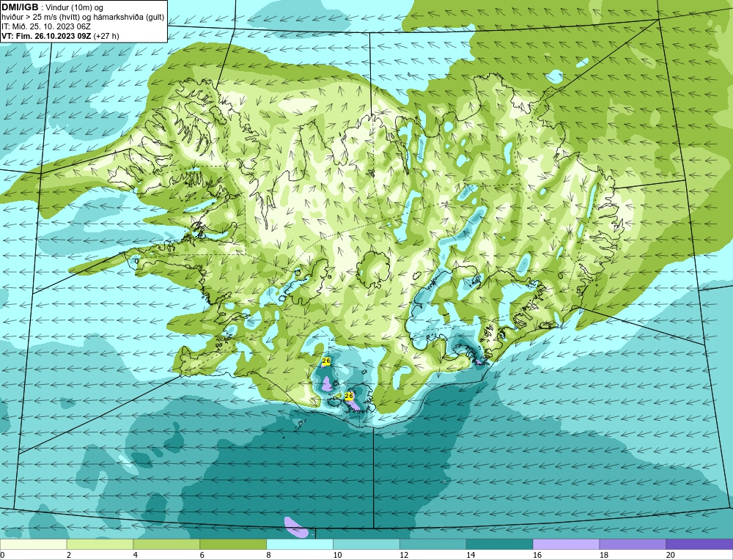
Task: Click the 0–2 m/s pale cream legend swatch
Action: click(33, 544)
